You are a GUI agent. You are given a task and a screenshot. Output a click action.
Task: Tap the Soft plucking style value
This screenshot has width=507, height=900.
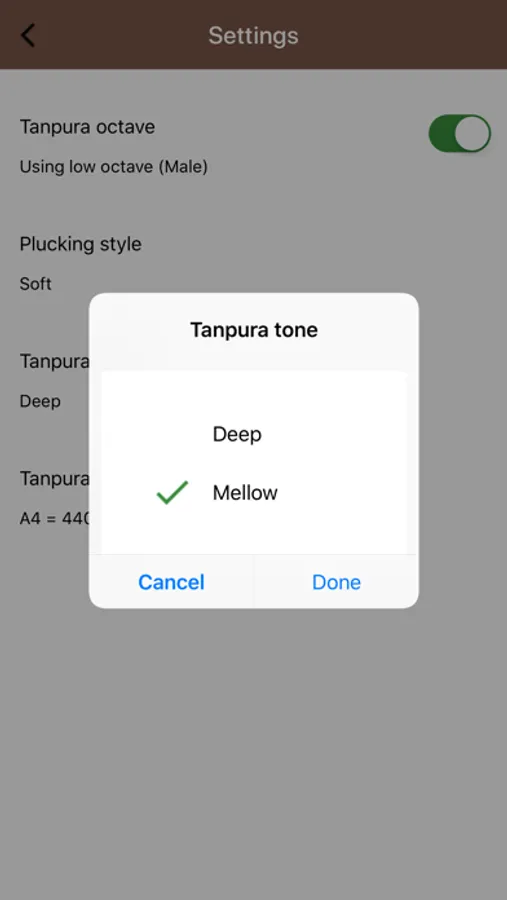point(36,284)
